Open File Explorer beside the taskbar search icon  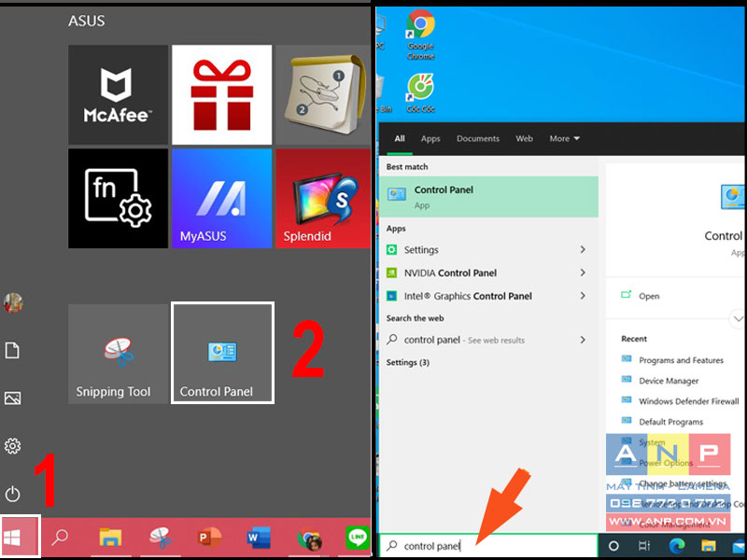pyautogui.click(x=110, y=538)
